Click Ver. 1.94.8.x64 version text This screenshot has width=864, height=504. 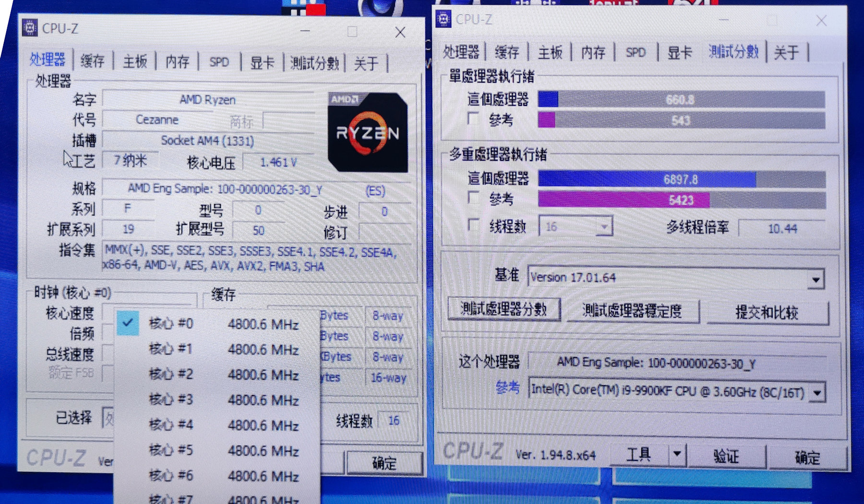point(555,455)
